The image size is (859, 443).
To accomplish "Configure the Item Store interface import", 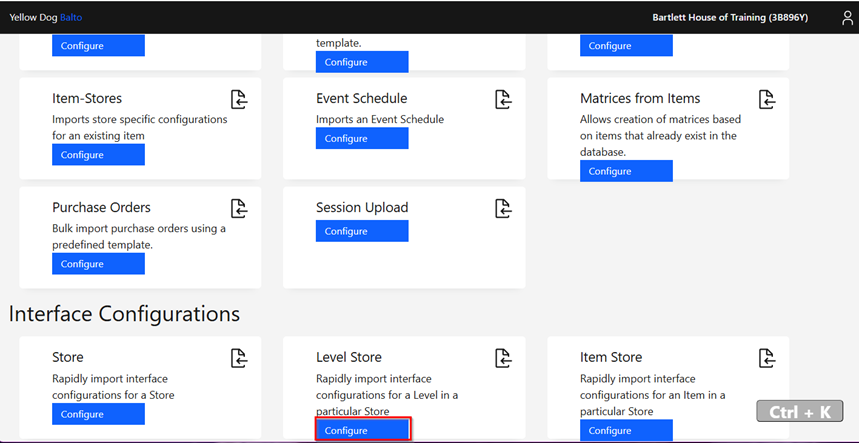I will (626, 430).
